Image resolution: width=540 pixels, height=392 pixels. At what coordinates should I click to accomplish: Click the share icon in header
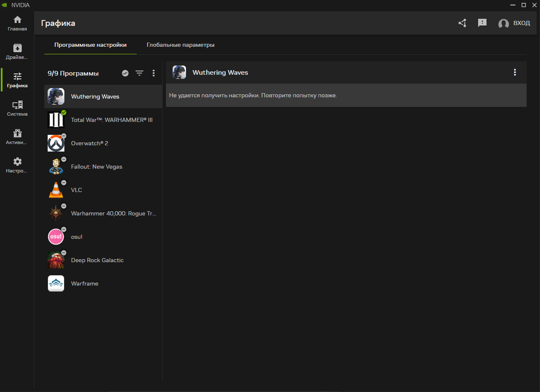[x=462, y=23]
